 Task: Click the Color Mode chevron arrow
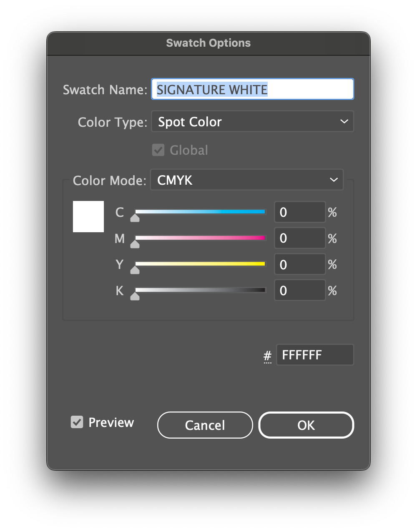pyautogui.click(x=334, y=180)
